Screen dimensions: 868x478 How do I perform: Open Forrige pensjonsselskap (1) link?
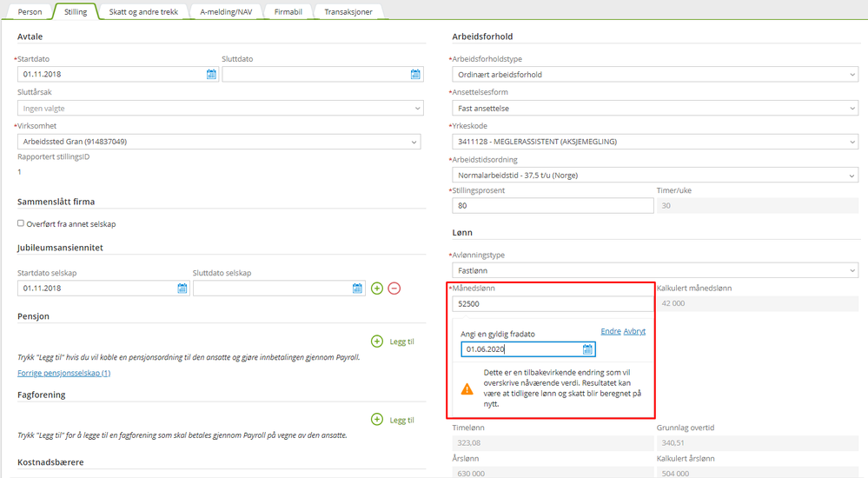click(x=63, y=373)
